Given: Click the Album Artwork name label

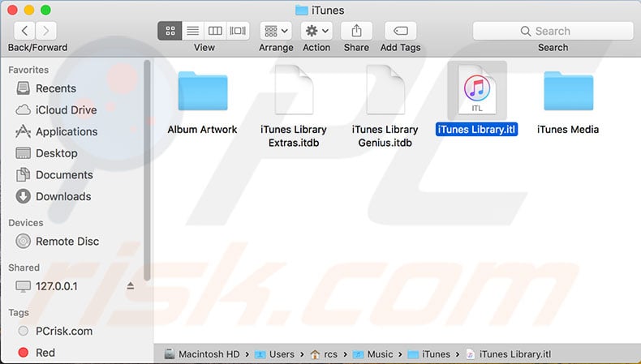Looking at the screenshot, I should [x=202, y=130].
